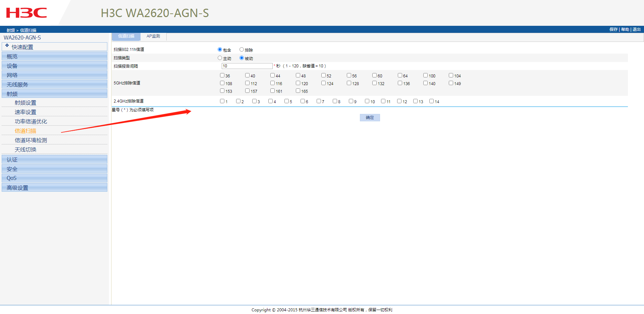
Task: Click the copyright footer text
Action: (322, 310)
